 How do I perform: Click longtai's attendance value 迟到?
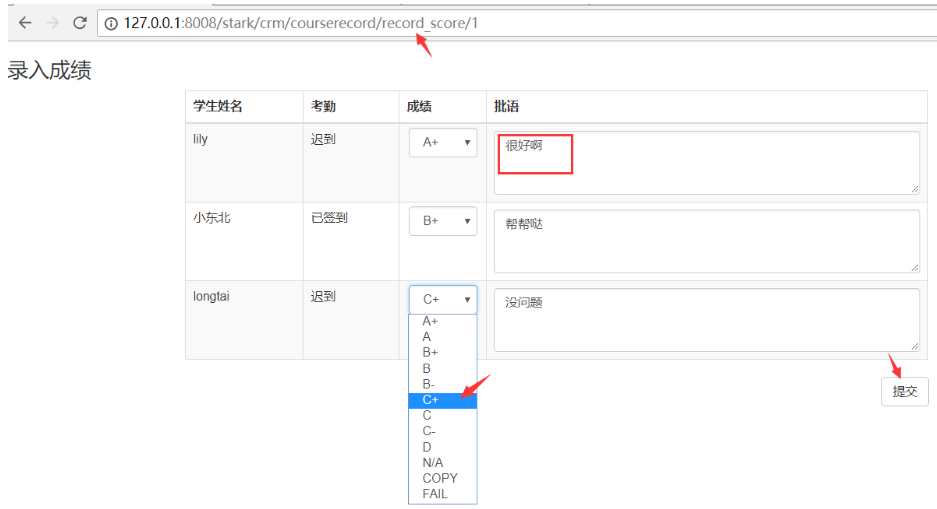pyautogui.click(x=323, y=296)
